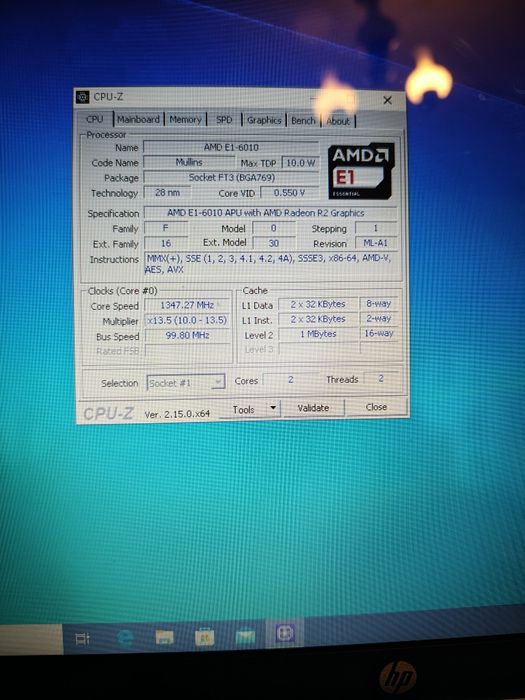Click the CPU-Z taskbar icon
525x700 pixels.
(285, 633)
